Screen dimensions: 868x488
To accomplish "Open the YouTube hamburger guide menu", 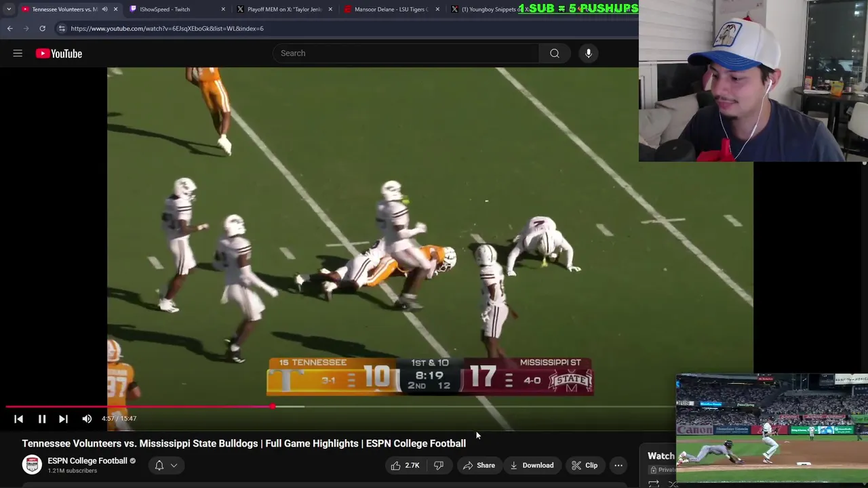I will pyautogui.click(x=18, y=53).
